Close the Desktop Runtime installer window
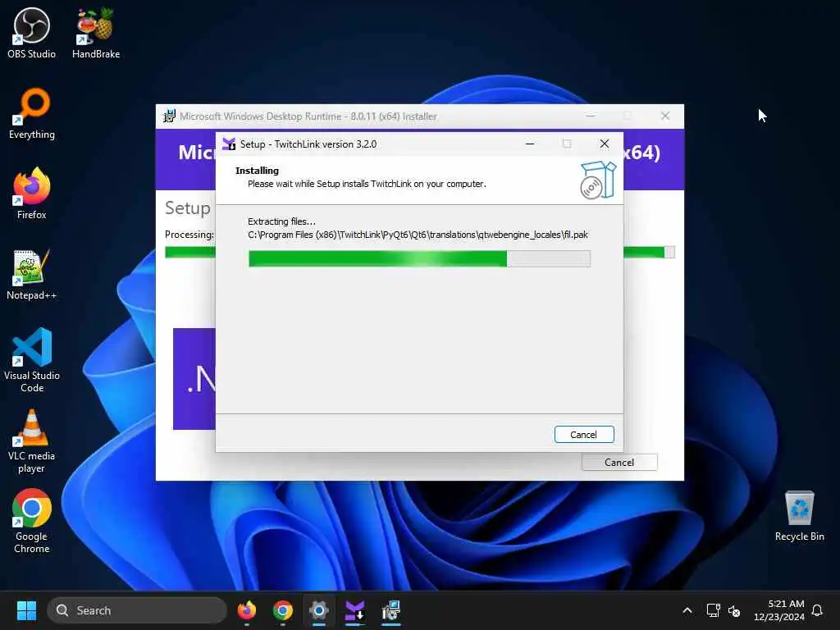The width and height of the screenshot is (840, 630). click(664, 116)
